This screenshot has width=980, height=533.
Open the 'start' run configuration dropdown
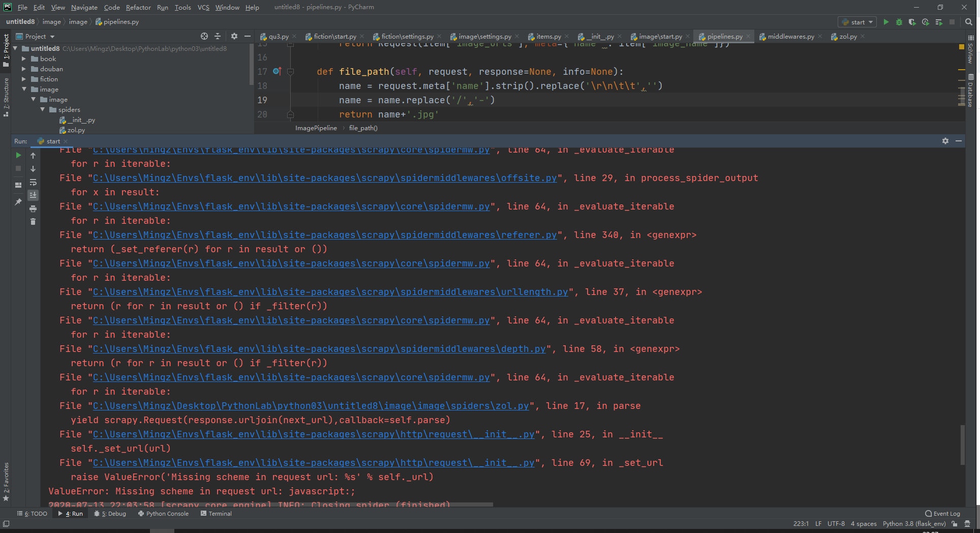click(x=857, y=22)
